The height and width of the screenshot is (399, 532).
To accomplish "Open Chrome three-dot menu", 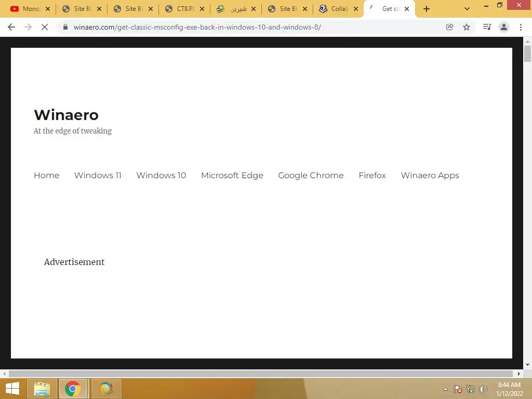I will [521, 27].
